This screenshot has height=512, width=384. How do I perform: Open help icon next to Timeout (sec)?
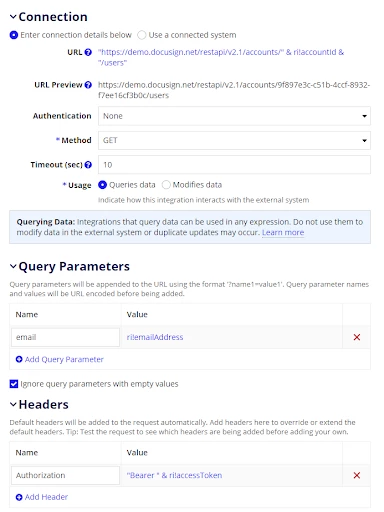88,165
